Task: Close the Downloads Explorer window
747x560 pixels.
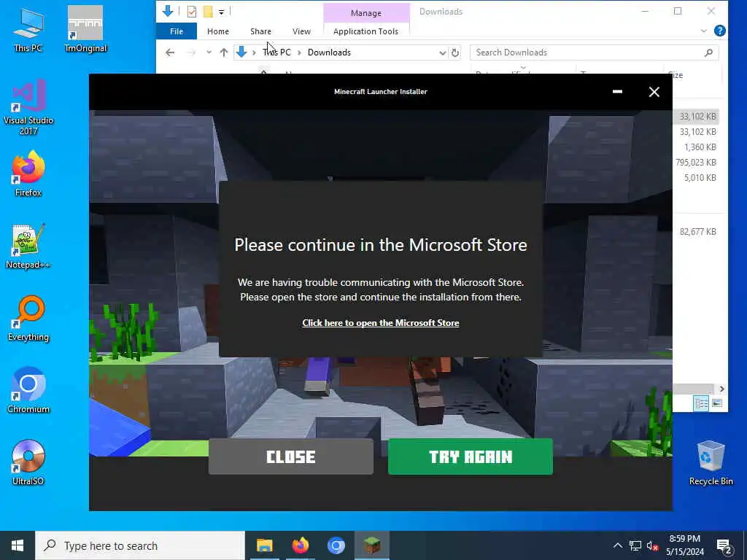Action: tap(711, 11)
